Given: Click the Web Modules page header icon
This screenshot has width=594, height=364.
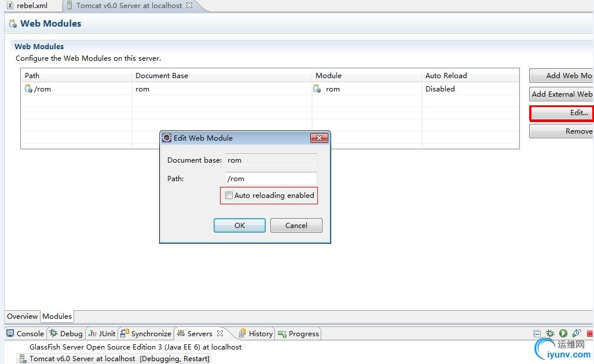Looking at the screenshot, I should tap(13, 24).
